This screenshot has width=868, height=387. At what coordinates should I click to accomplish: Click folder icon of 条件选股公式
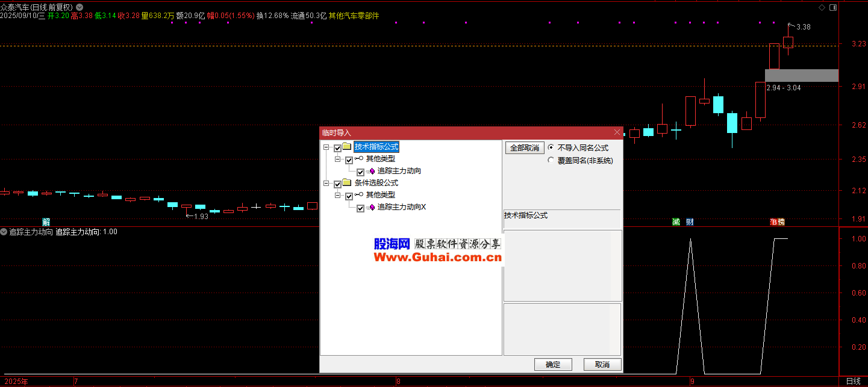pyautogui.click(x=347, y=183)
